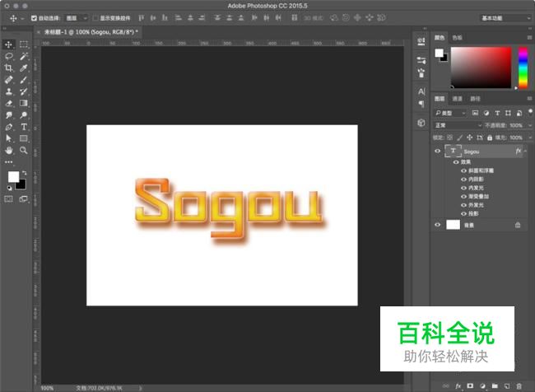Select the History Brush tool

[x=24, y=91]
